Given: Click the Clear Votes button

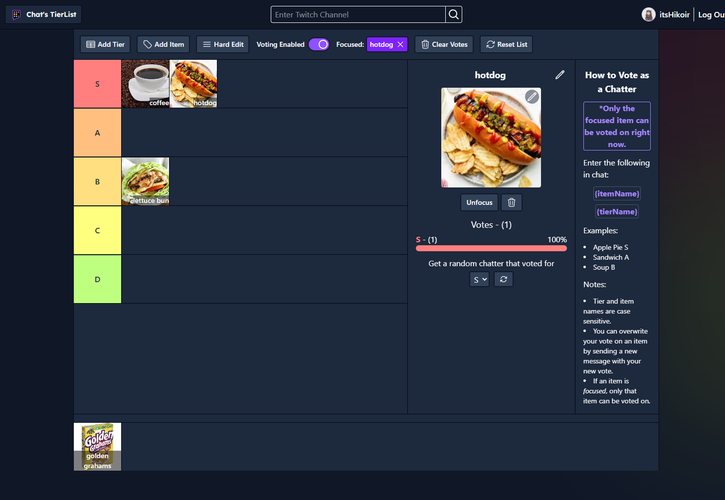Looking at the screenshot, I should (x=444, y=44).
